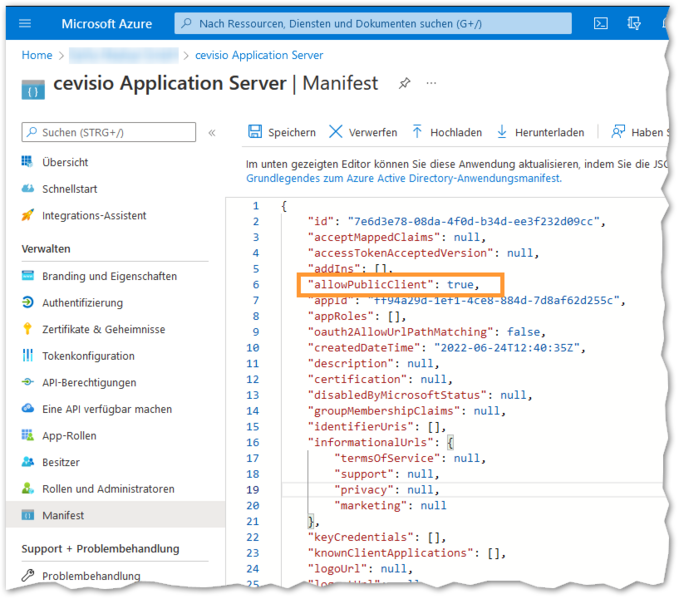Click the Verwerfen button label
This screenshot has width=679, height=599.
pyautogui.click(x=373, y=132)
